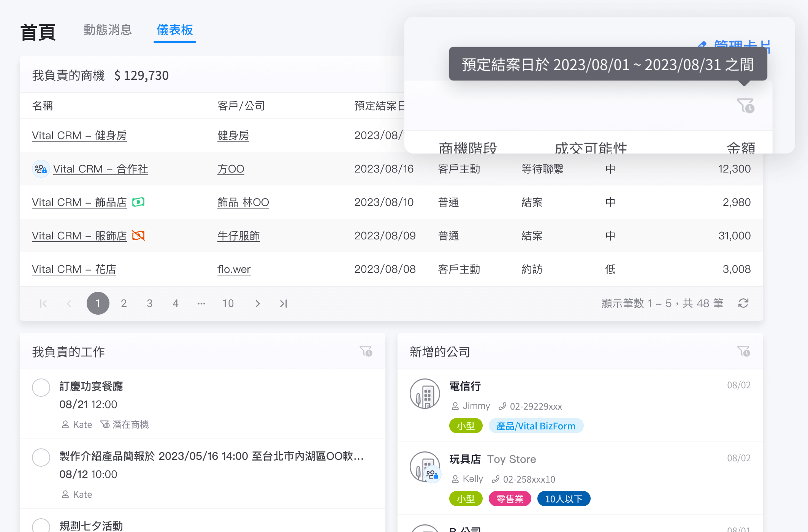Go to page 4

tap(176, 303)
